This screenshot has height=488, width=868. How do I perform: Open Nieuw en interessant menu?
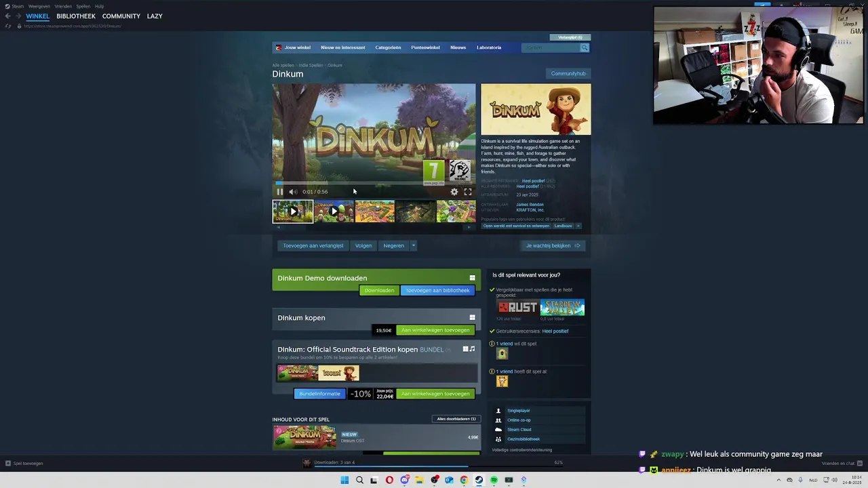pyautogui.click(x=343, y=47)
